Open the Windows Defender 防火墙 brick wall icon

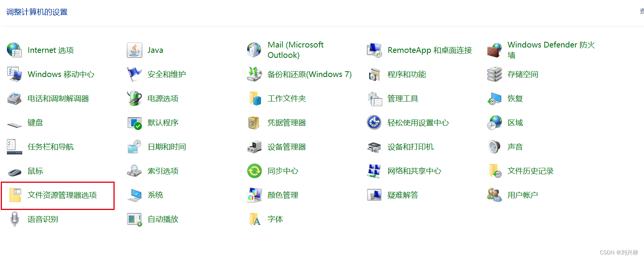pyautogui.click(x=495, y=50)
